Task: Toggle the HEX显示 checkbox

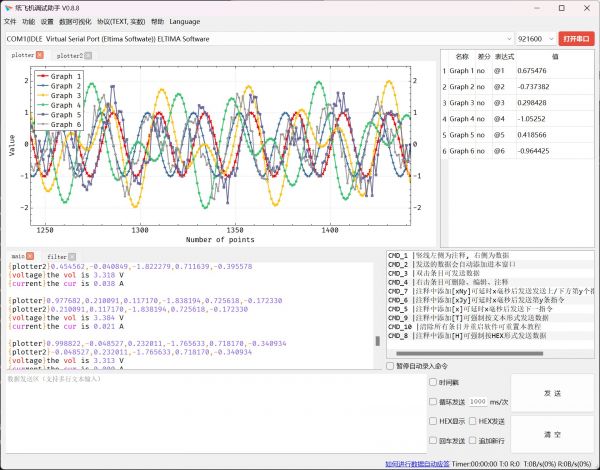Action: 433,421
